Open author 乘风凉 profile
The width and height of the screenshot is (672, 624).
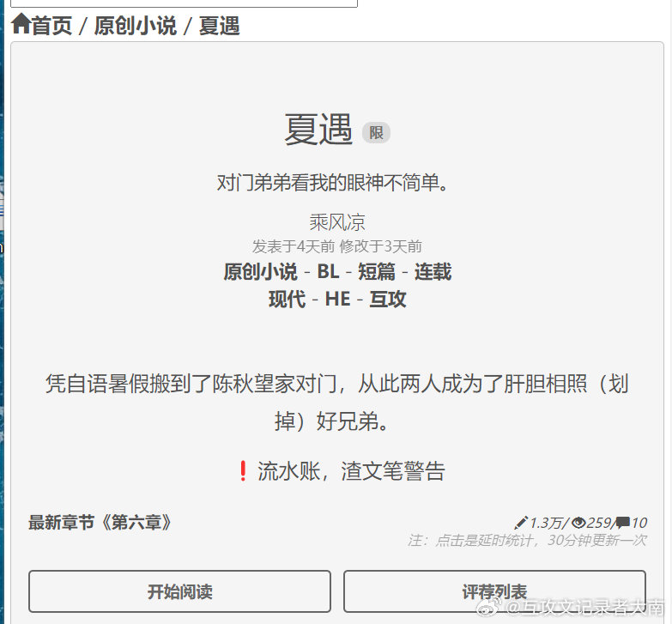click(336, 222)
